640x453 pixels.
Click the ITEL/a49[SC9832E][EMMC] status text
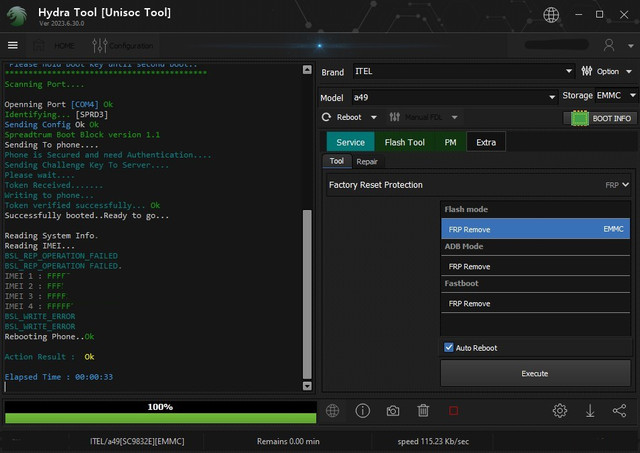pyautogui.click(x=137, y=441)
